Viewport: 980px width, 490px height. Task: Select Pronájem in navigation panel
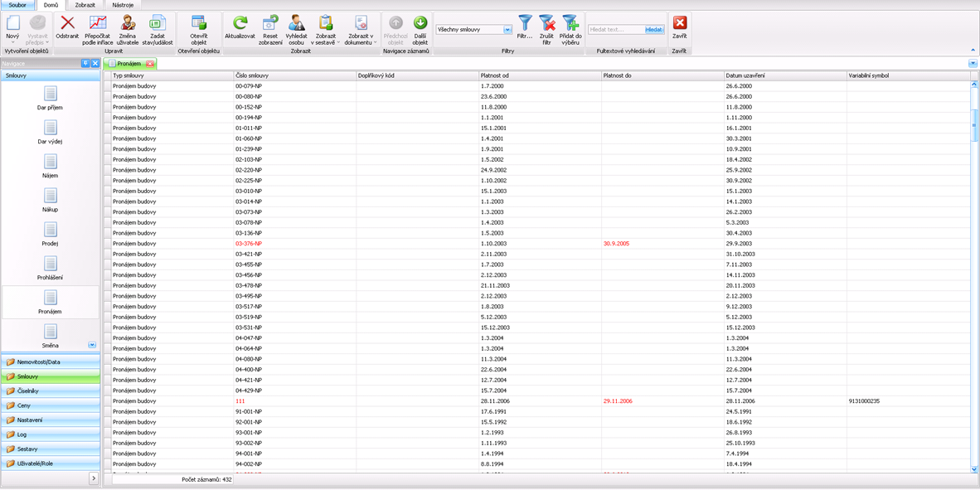pyautogui.click(x=50, y=302)
